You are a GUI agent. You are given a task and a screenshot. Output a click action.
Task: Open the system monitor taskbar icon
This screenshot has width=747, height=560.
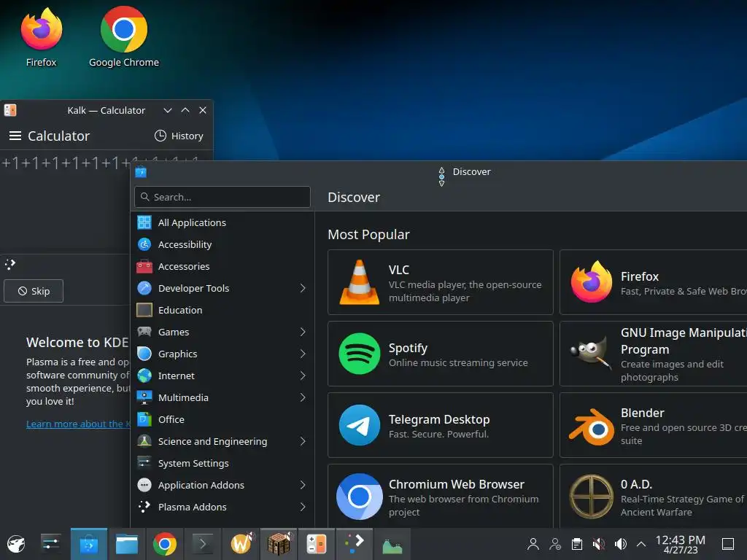coord(392,544)
